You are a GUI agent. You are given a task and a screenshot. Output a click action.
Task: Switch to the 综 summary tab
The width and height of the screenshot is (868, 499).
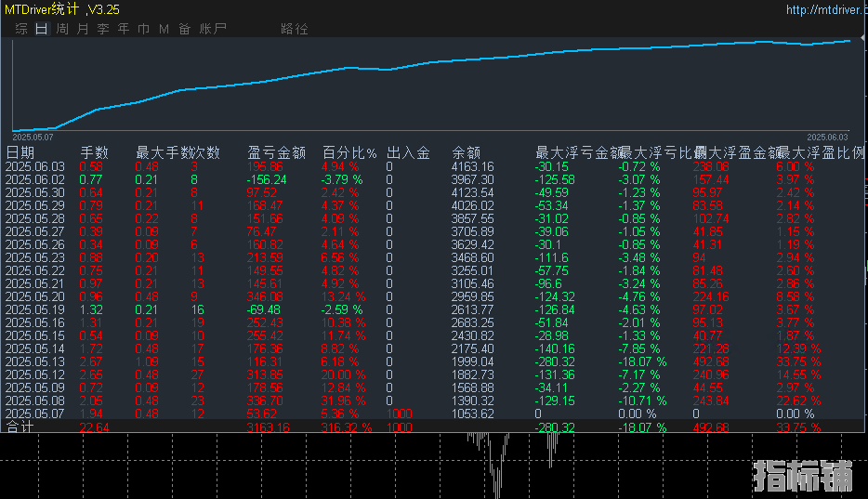(x=21, y=29)
